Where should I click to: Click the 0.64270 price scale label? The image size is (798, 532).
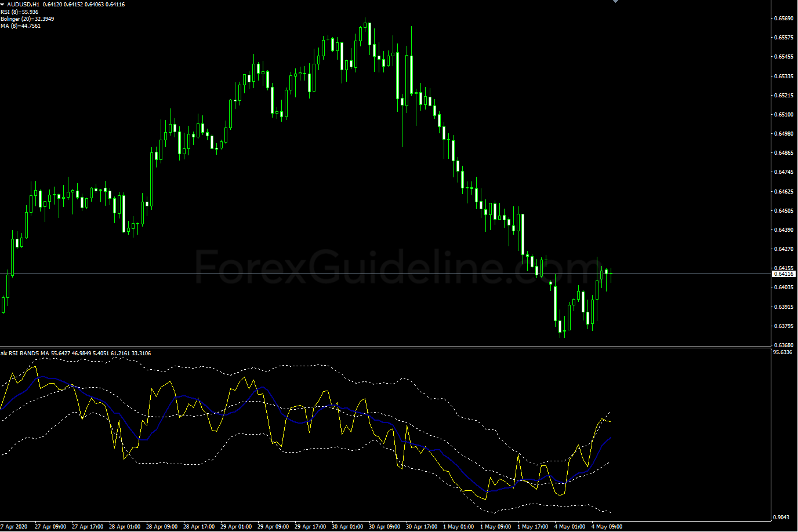click(x=784, y=249)
